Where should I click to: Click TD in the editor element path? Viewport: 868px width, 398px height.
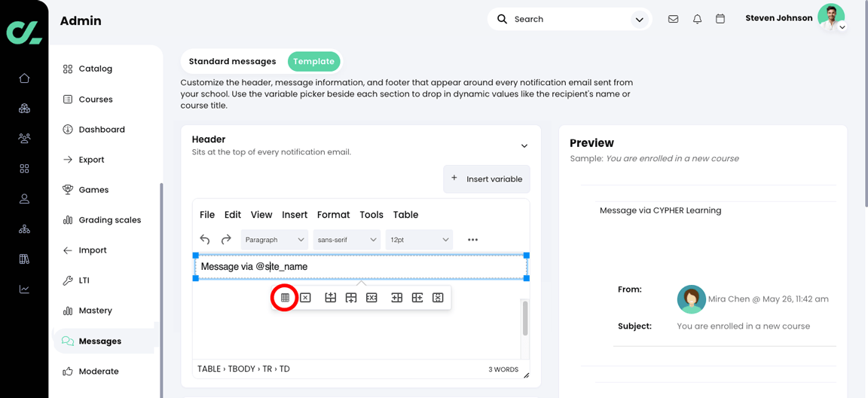pyautogui.click(x=285, y=369)
